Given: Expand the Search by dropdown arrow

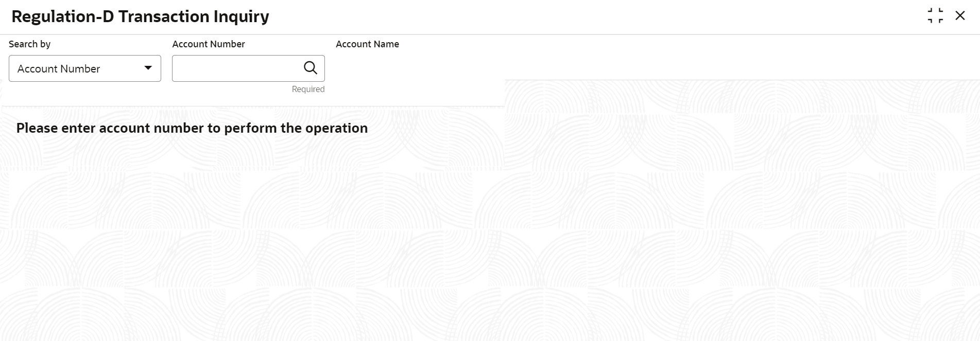Looking at the screenshot, I should [x=148, y=68].
